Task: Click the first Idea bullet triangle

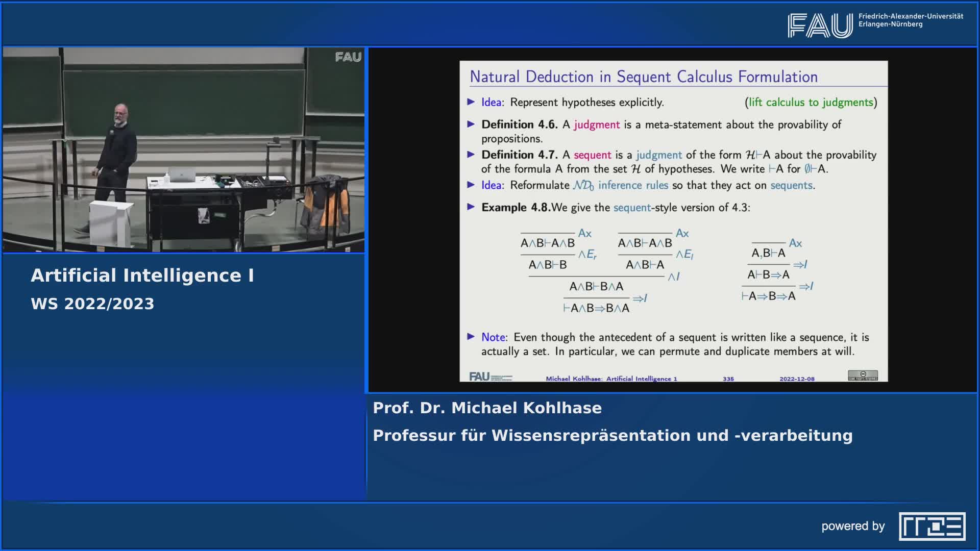Action: (471, 102)
